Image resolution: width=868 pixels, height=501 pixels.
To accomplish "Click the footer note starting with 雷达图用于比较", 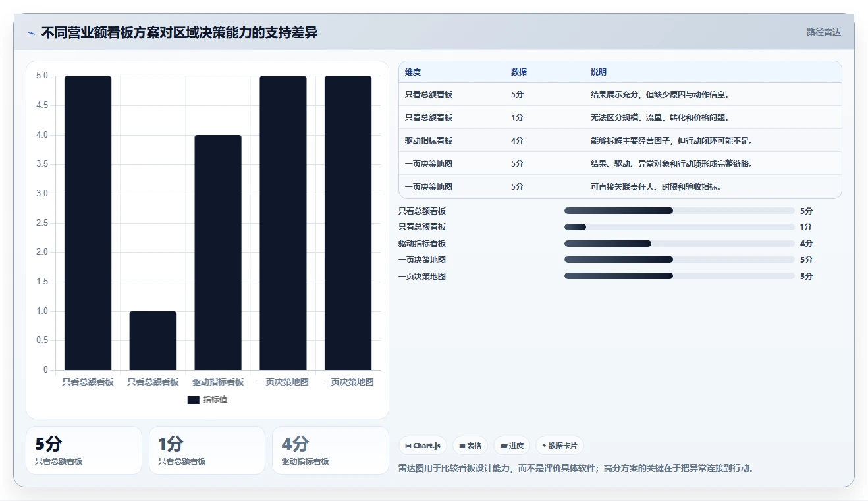I will coord(576,469).
